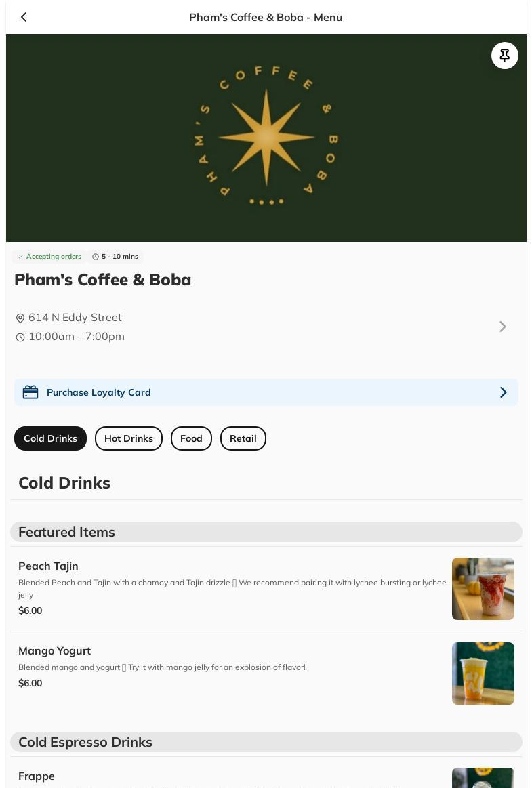Image resolution: width=532 pixels, height=788 pixels.
Task: View the Peach Tajin drink photo
Action: tap(483, 589)
